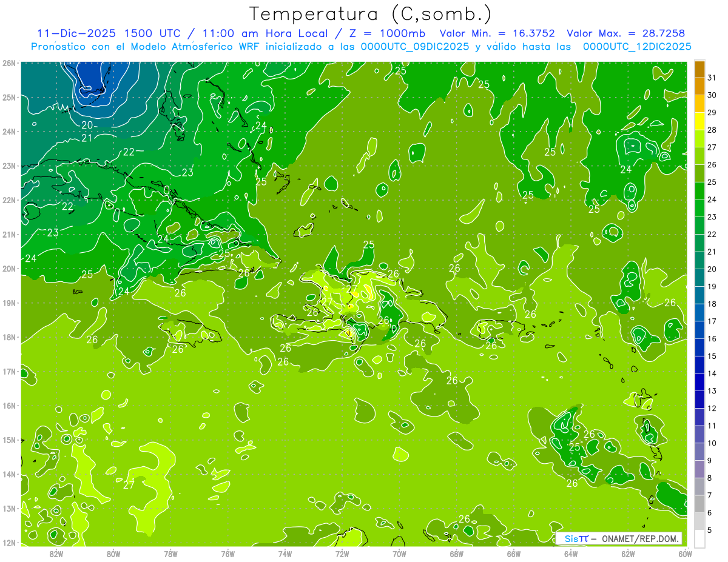
Task: Click the gray swatch between legend 6 and 7
Action: tap(699, 504)
